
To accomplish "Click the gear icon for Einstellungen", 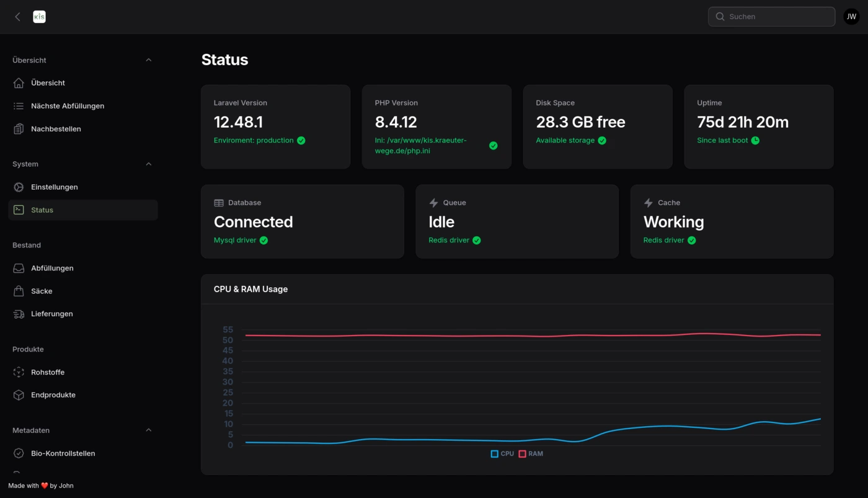I will pyautogui.click(x=19, y=187).
